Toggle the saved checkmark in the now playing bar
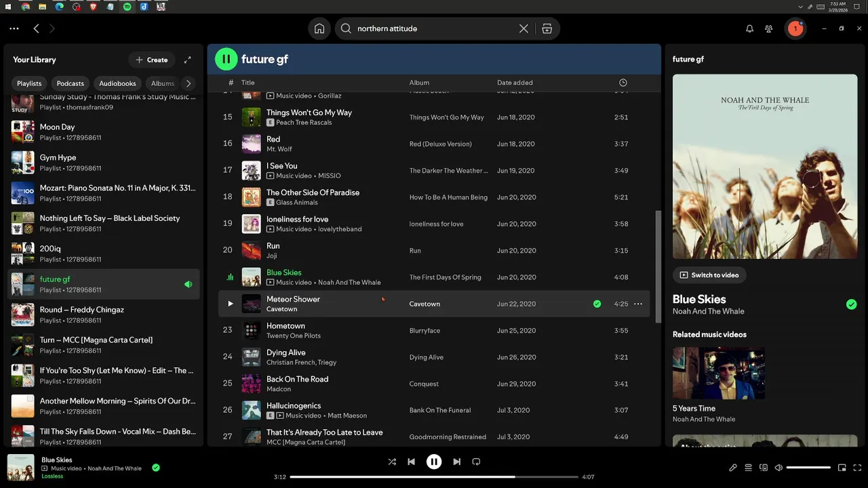Viewport: 868px width, 488px height. tap(156, 467)
